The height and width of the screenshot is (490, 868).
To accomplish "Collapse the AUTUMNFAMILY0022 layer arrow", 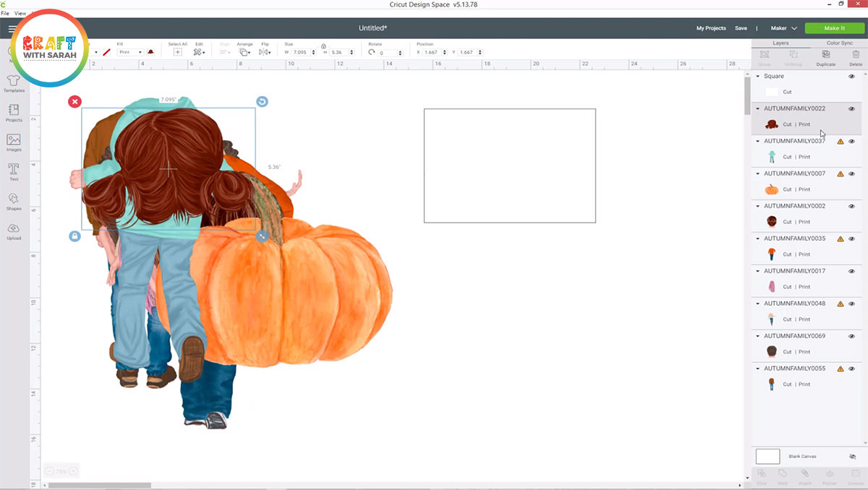I will coord(757,109).
